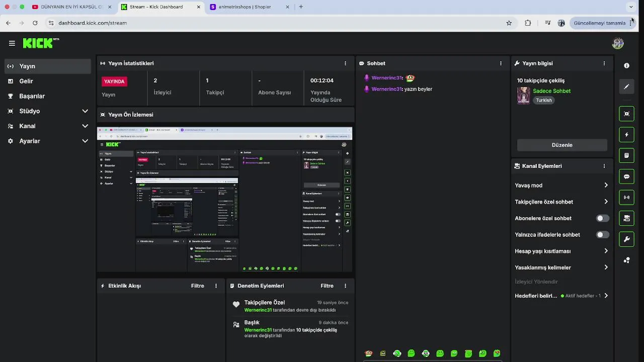This screenshot has width=644, height=362.
Task: Toggle the camera stream info widget icon
Action: (626, 218)
